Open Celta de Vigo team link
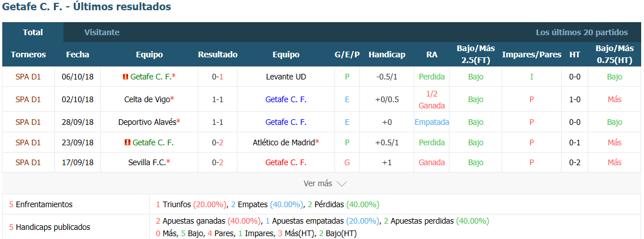 pyautogui.click(x=147, y=99)
